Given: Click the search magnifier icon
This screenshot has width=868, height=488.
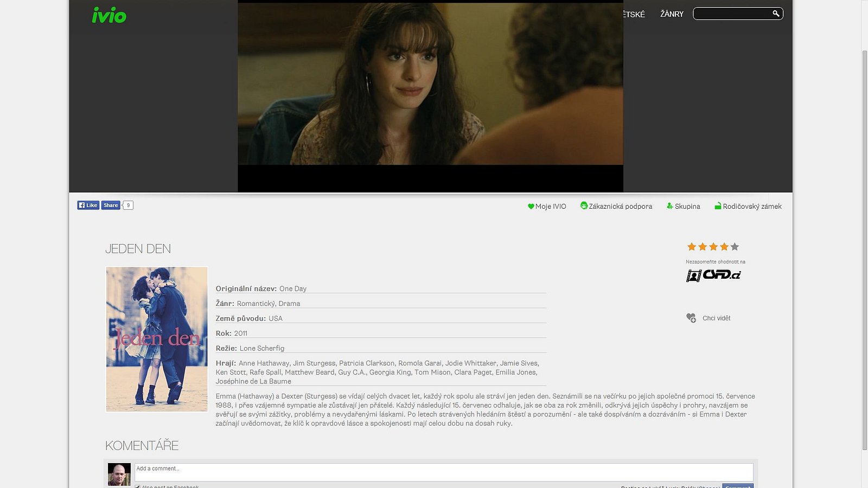Looking at the screenshot, I should click(x=776, y=14).
